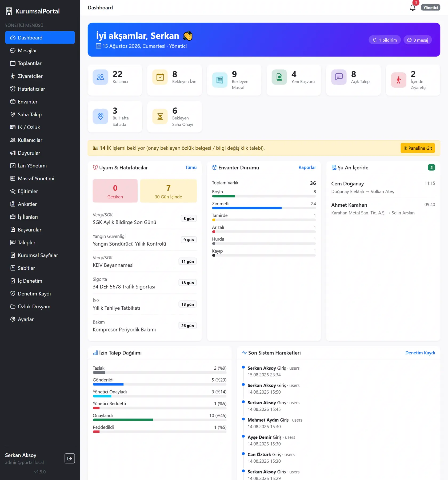Open Başvurular from the sidebar
448x480 pixels.
pos(40,230)
